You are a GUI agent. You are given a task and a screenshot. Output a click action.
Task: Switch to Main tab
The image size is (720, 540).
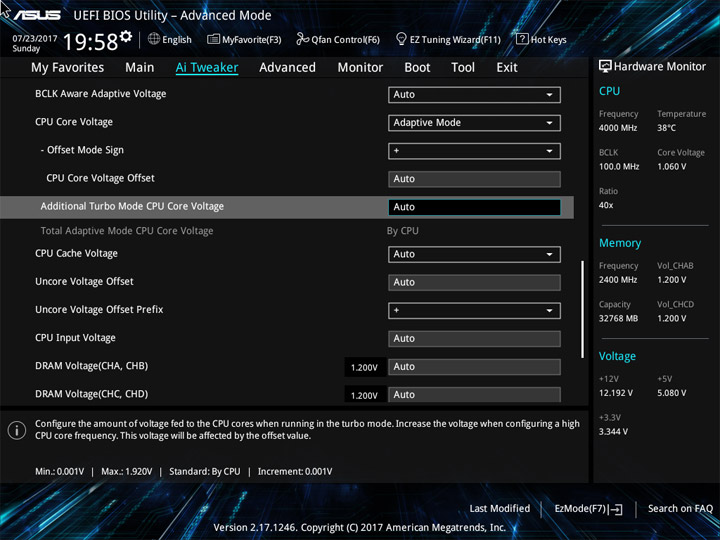pos(140,68)
